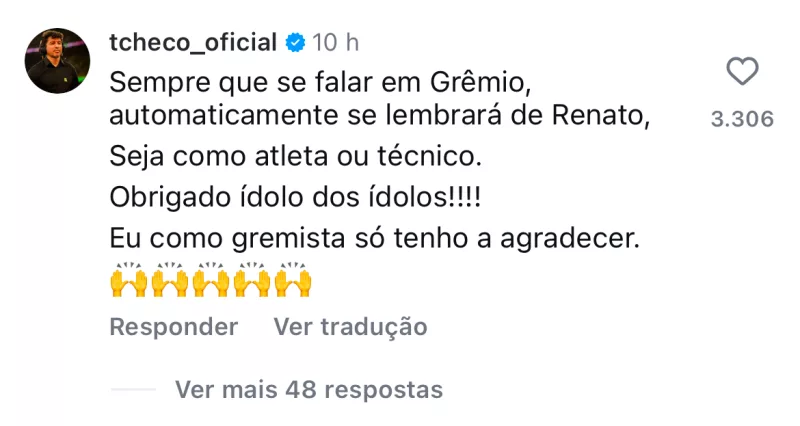Screen dimensions: 800x426
Task: Expand "Ver mais 48 respostas"
Action: pyautogui.click(x=308, y=389)
